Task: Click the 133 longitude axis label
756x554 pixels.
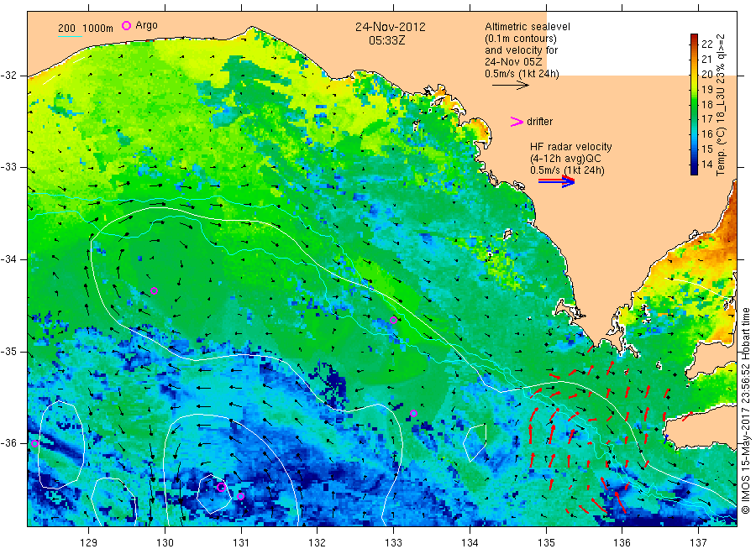Action: 393,543
